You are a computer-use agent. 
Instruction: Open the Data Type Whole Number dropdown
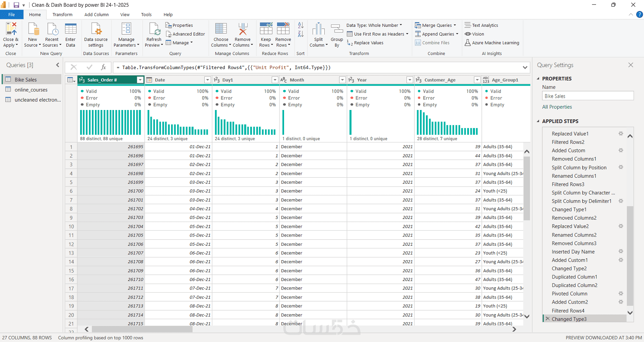[x=374, y=25]
